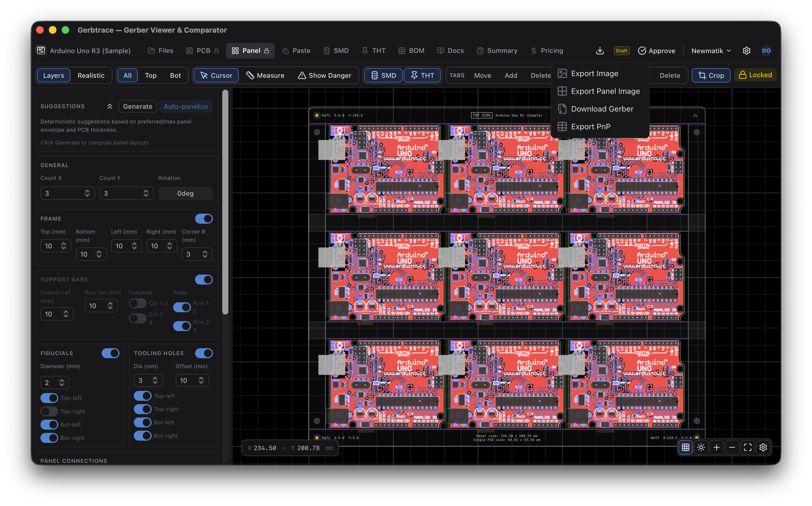Click the download export icon
Viewport: 812px width, 506px height.
(600, 51)
